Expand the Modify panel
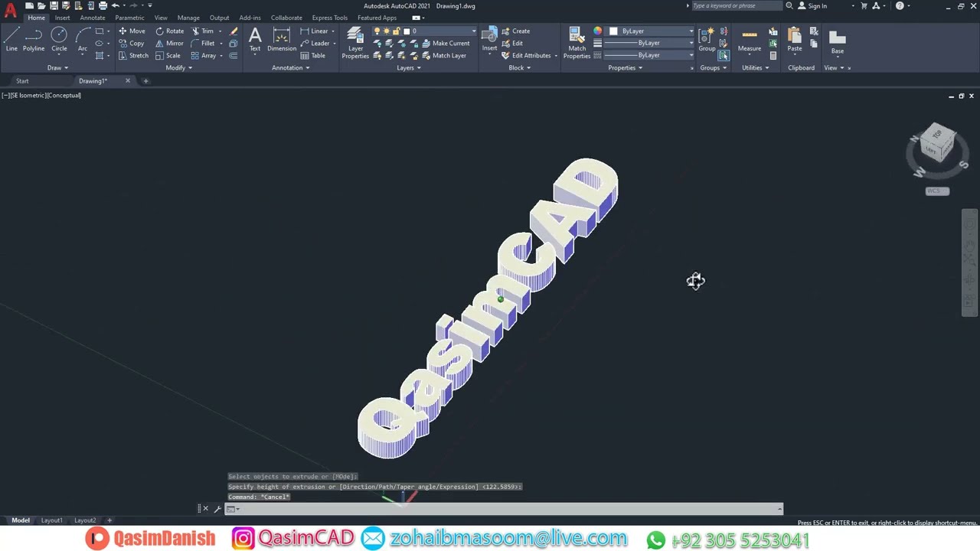The width and height of the screenshot is (980, 551). pos(179,67)
